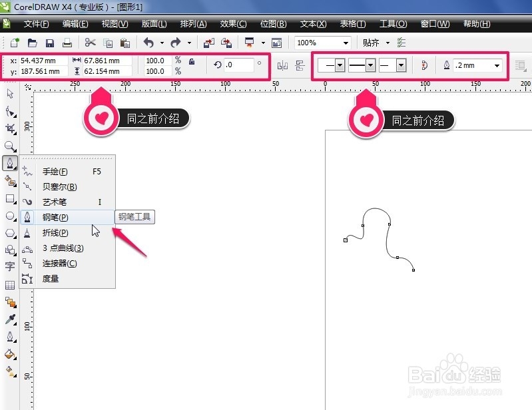Click the mirror vertically button

[x=300, y=65]
